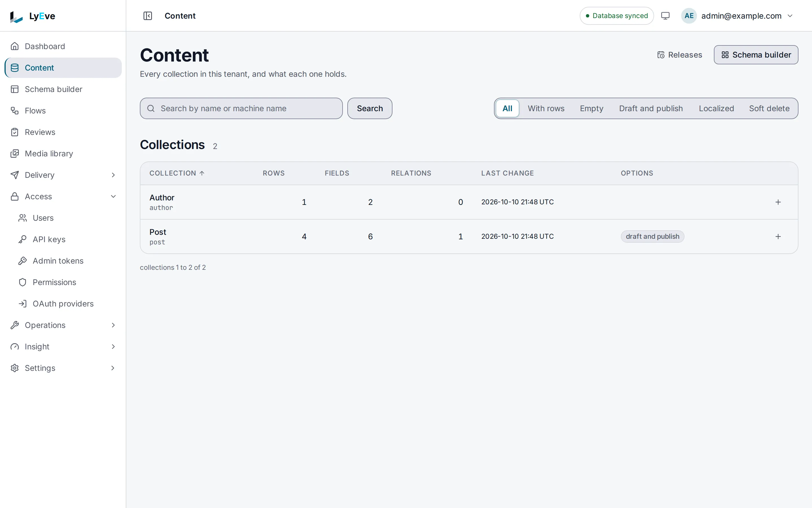Open Schema builder in the sidebar
This screenshot has width=812, height=508.
point(63,89)
